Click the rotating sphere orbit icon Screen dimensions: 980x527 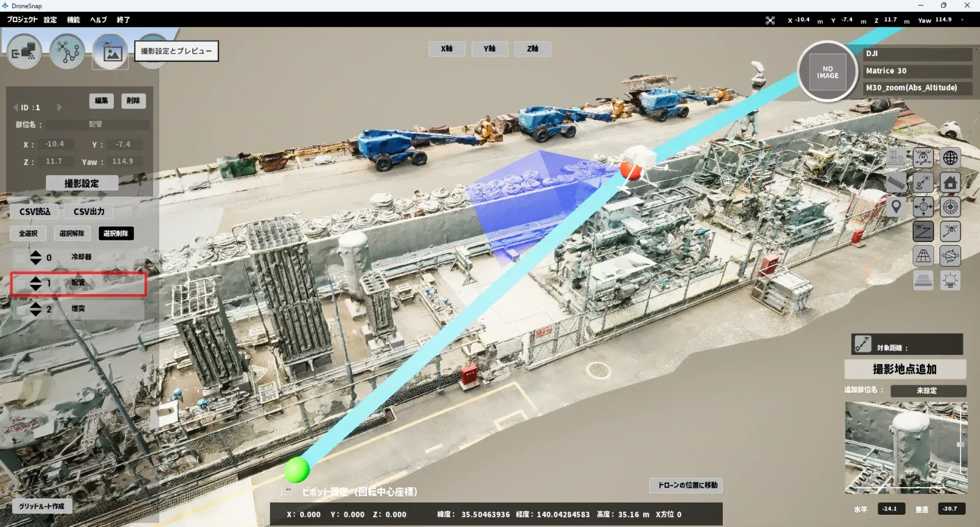(x=950, y=256)
